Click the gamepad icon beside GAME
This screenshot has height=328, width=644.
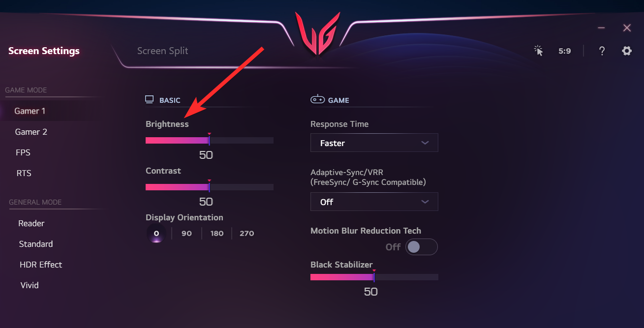point(317,99)
